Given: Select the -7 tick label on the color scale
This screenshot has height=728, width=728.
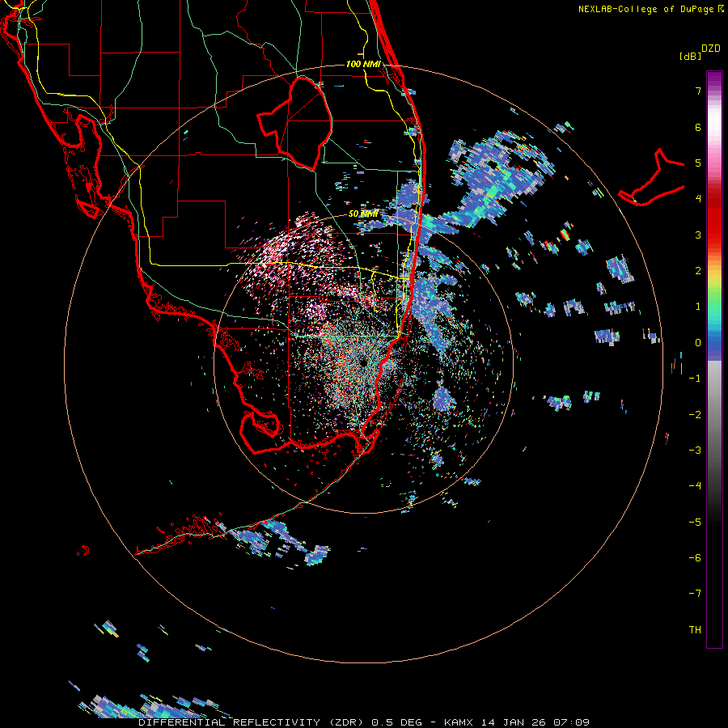Looking at the screenshot, I should 695,594.
